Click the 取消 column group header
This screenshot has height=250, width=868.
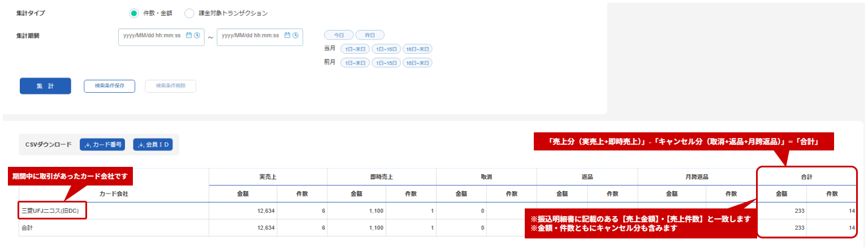point(486,176)
